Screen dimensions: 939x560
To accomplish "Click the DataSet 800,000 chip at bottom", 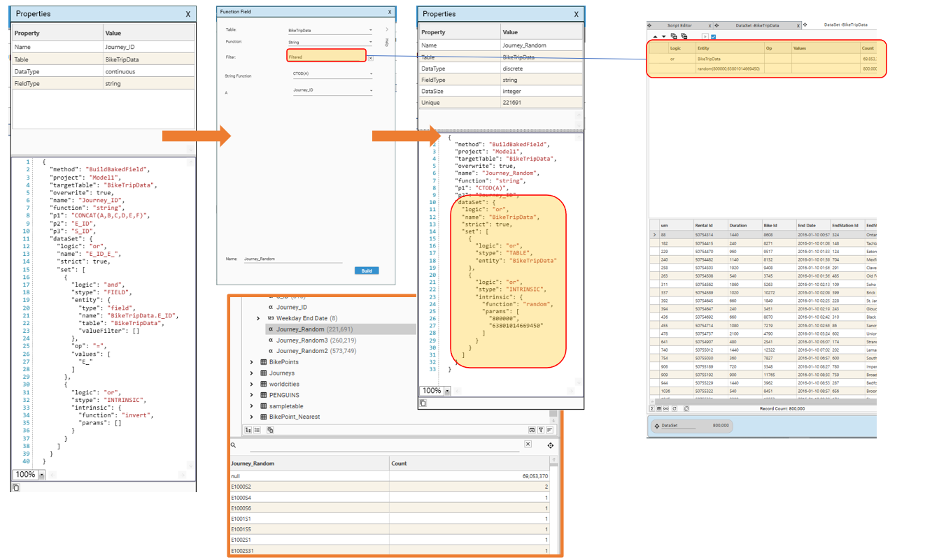I will tap(691, 425).
